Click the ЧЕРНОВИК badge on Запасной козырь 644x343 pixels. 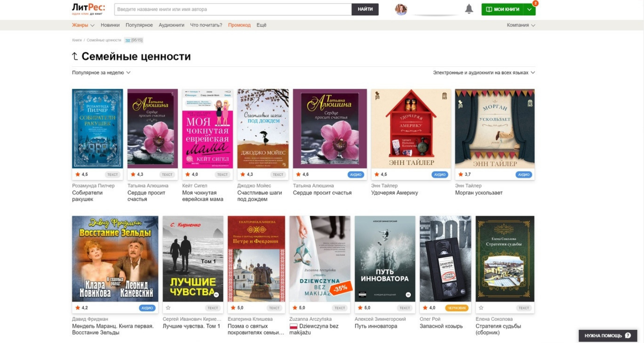[457, 308]
